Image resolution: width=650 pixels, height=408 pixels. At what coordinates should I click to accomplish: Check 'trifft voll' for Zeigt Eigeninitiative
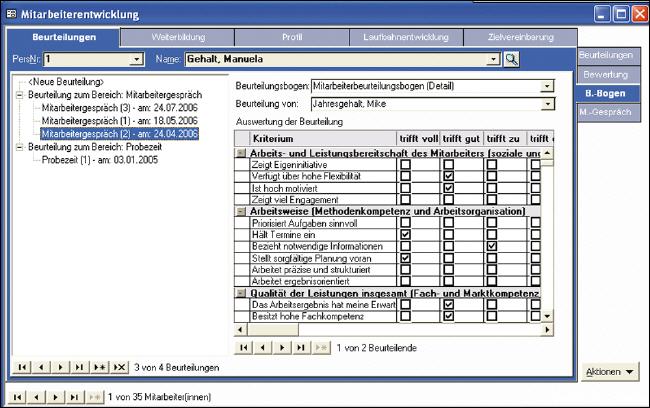click(x=405, y=164)
